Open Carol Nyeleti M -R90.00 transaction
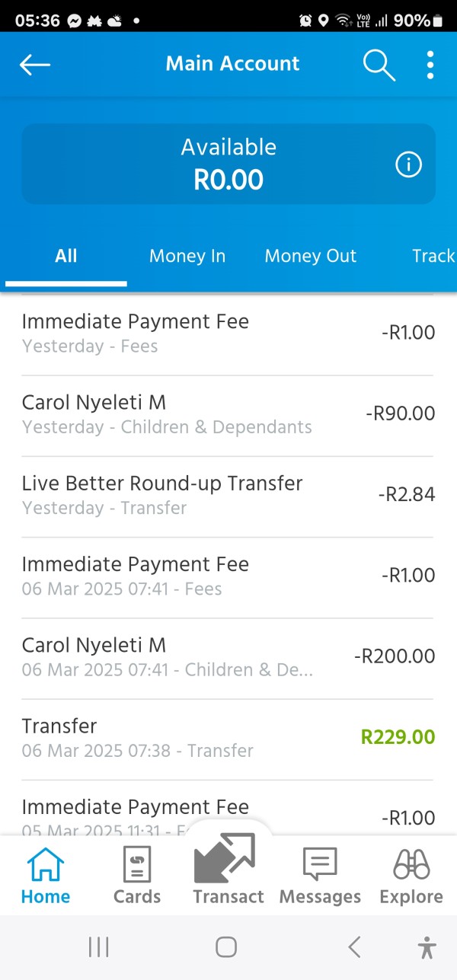 pyautogui.click(x=228, y=415)
